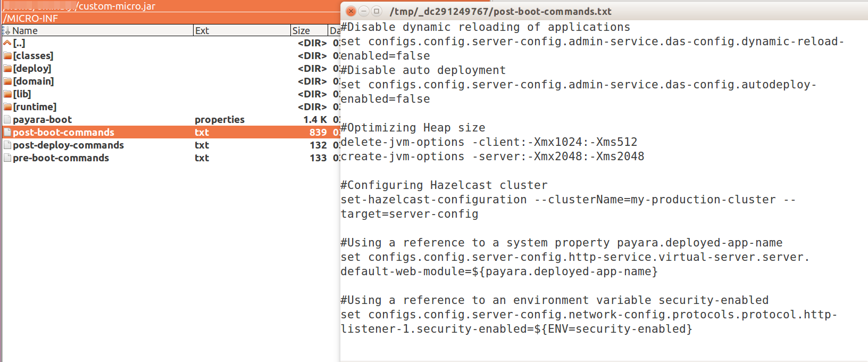Click '#Disable auto deployment' comment line
Viewport: 868px width, 362px height.
click(423, 70)
